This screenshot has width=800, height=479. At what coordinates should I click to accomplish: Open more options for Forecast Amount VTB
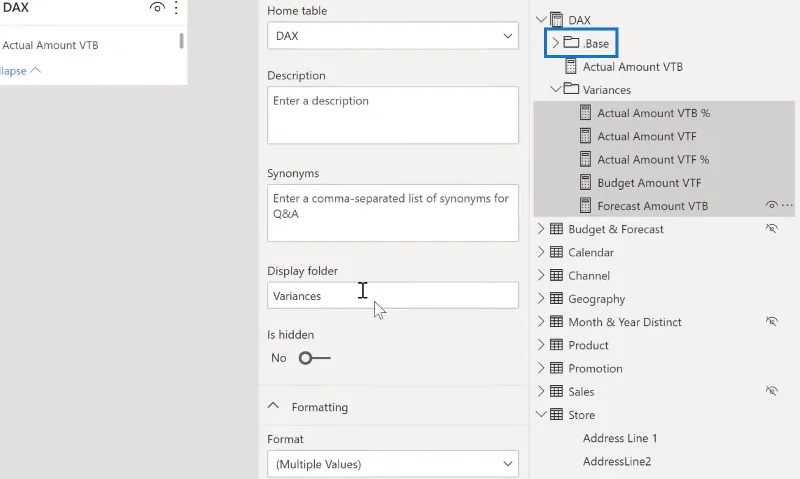tap(787, 205)
